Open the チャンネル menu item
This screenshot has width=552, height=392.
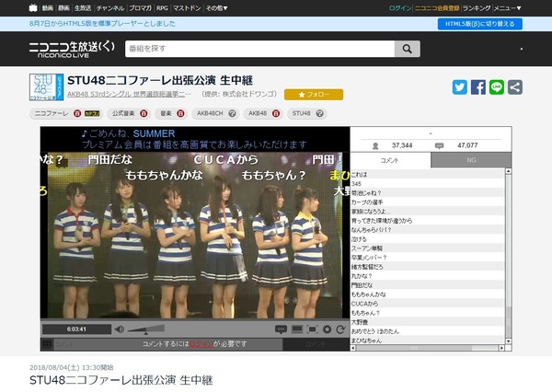(x=110, y=7)
